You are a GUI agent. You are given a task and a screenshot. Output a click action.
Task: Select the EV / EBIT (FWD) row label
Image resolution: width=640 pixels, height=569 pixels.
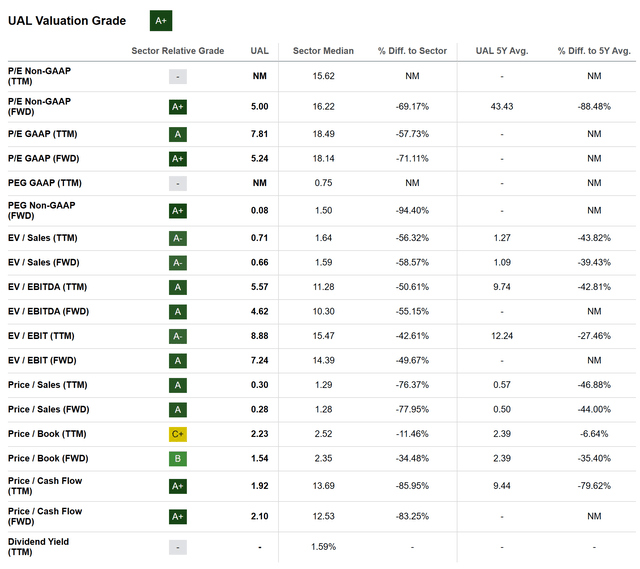point(42,360)
